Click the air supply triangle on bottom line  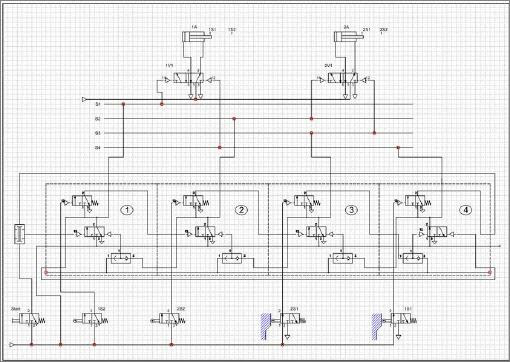click(x=12, y=344)
